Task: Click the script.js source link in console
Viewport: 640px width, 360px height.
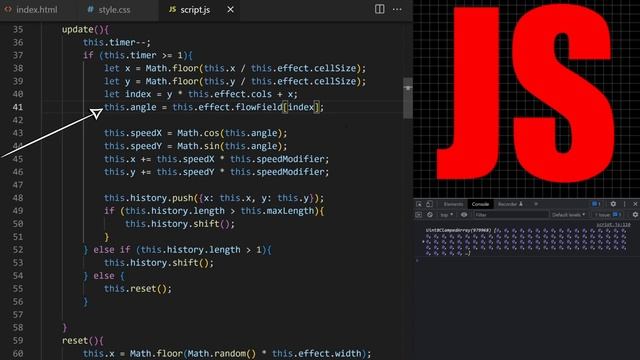Action: coord(613,224)
